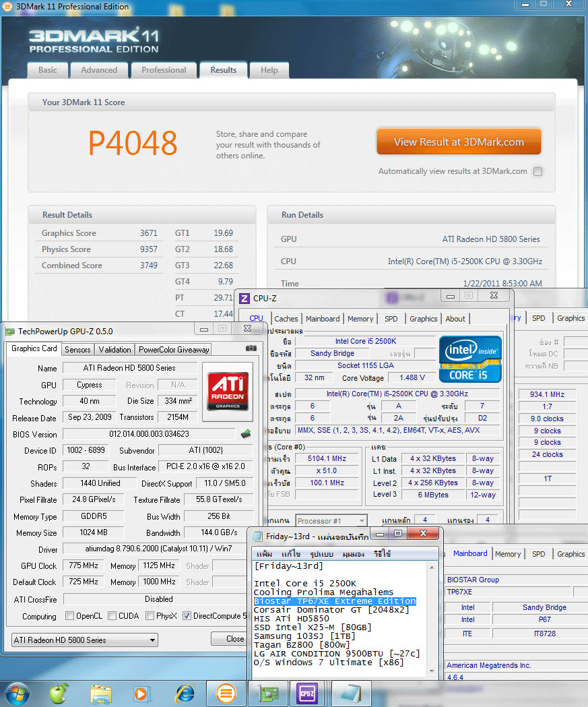Open the green apple taskbar icon

click(59, 694)
